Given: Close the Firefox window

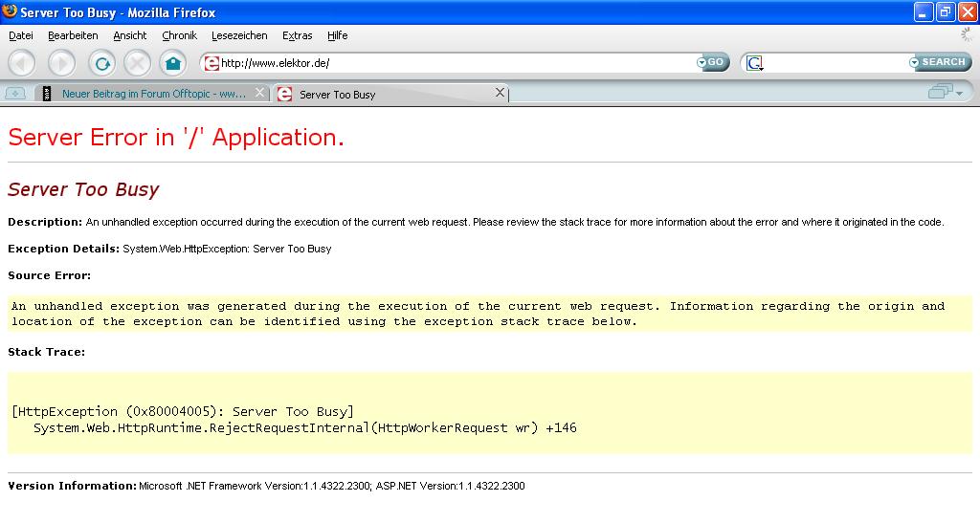Looking at the screenshot, I should pos(968,11).
